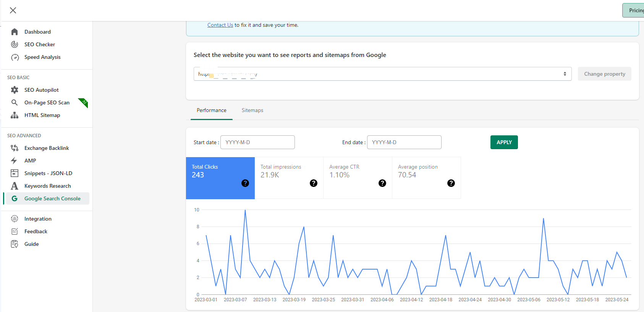644x312 pixels.
Task: Click the help icon on Average position card
Action: 451,183
